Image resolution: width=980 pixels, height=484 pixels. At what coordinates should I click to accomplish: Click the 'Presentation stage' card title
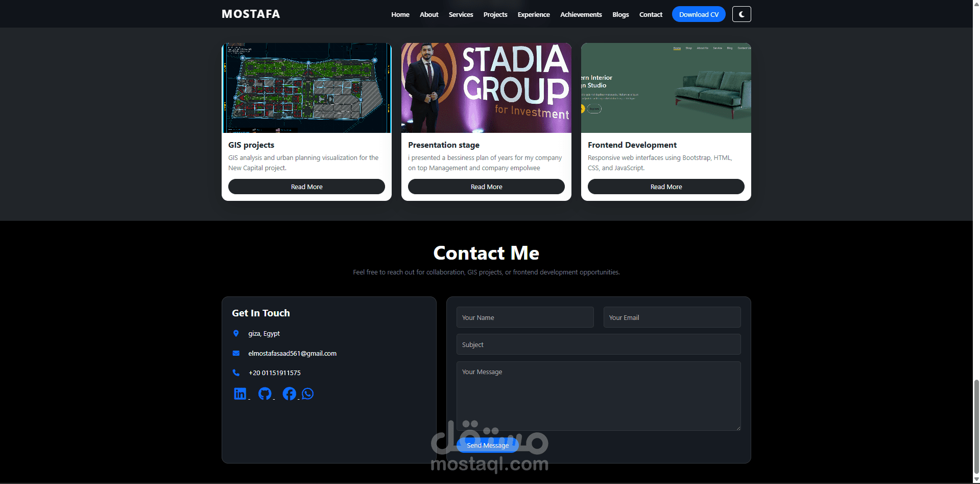[x=444, y=145]
